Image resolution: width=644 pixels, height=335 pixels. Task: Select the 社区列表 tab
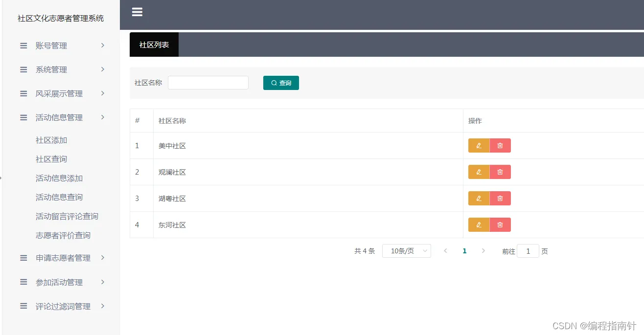click(154, 45)
